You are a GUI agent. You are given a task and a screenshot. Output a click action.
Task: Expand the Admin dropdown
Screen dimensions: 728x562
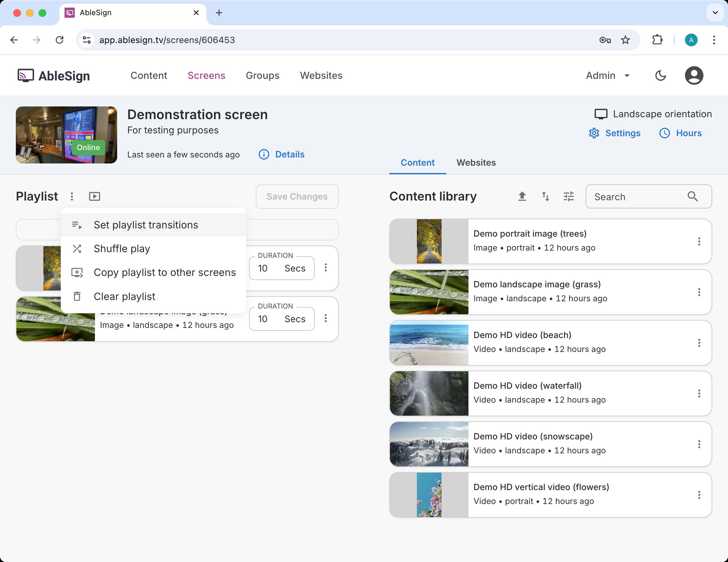(x=608, y=76)
